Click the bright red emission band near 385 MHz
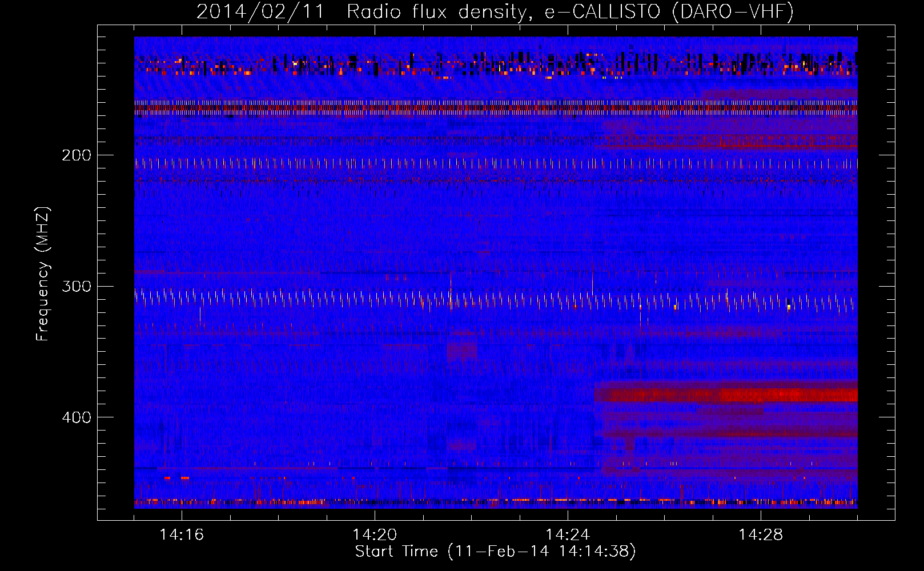Screen dimensions: 924x571 click(x=726, y=394)
